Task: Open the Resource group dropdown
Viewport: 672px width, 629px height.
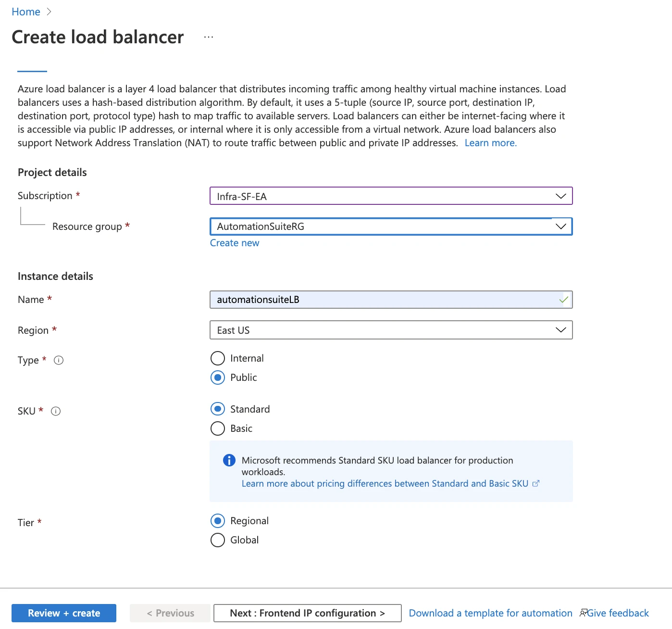Action: coord(391,226)
